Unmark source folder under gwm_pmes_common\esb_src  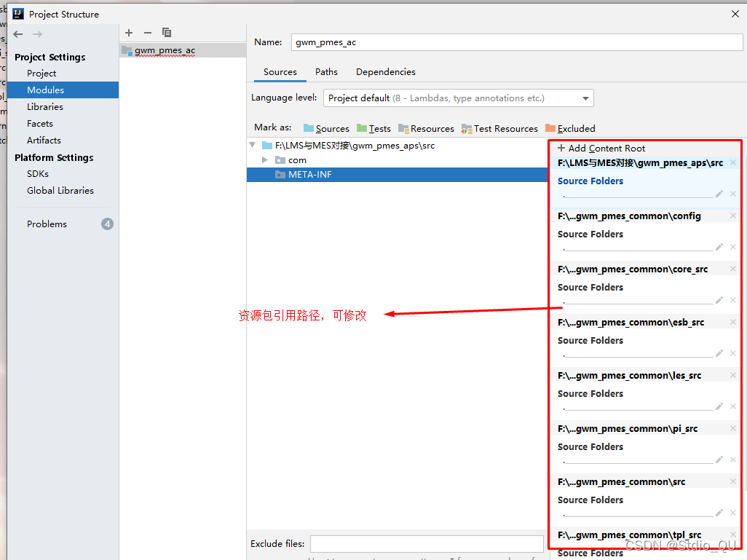pyautogui.click(x=733, y=353)
